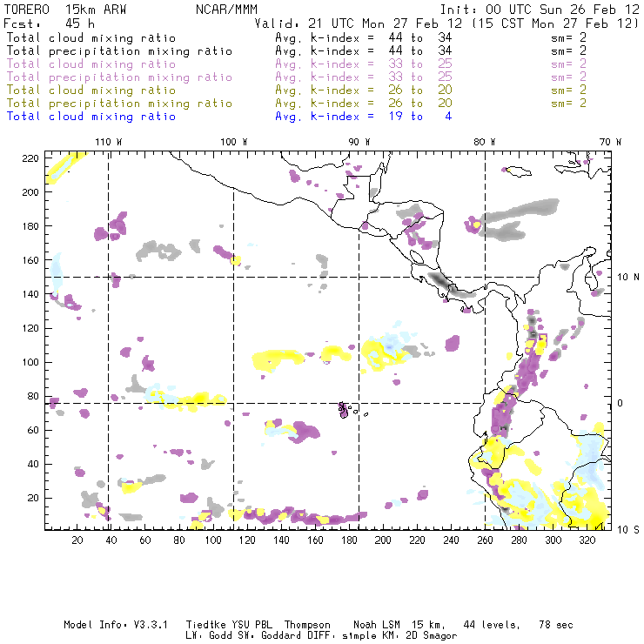Select the "LW: Godd" radiation label
The image size is (644, 644).
[208, 636]
